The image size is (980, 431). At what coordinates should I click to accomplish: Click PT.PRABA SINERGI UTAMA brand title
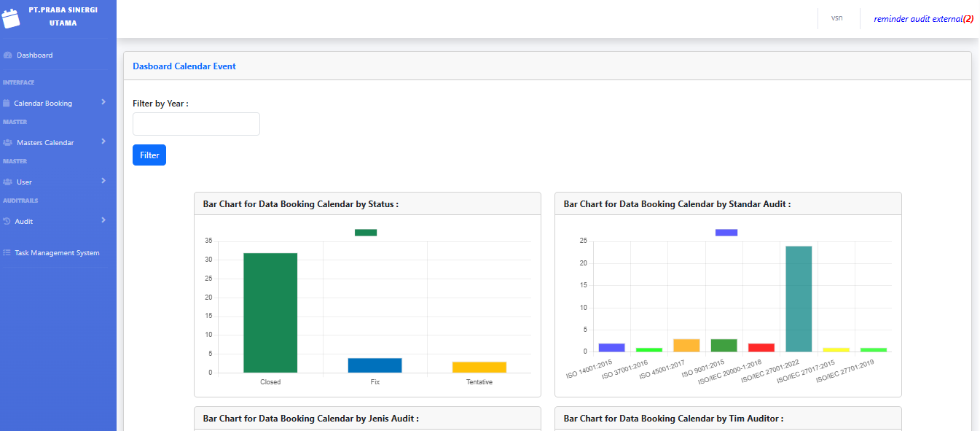(63, 16)
